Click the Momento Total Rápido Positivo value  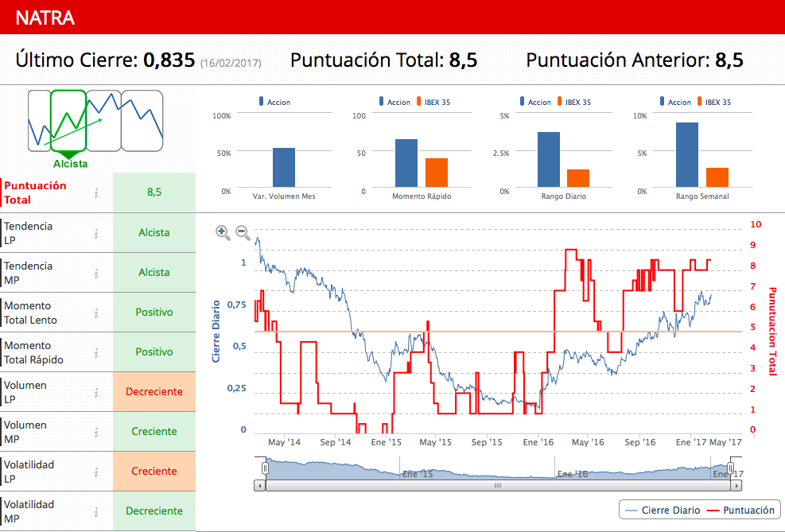click(x=154, y=351)
